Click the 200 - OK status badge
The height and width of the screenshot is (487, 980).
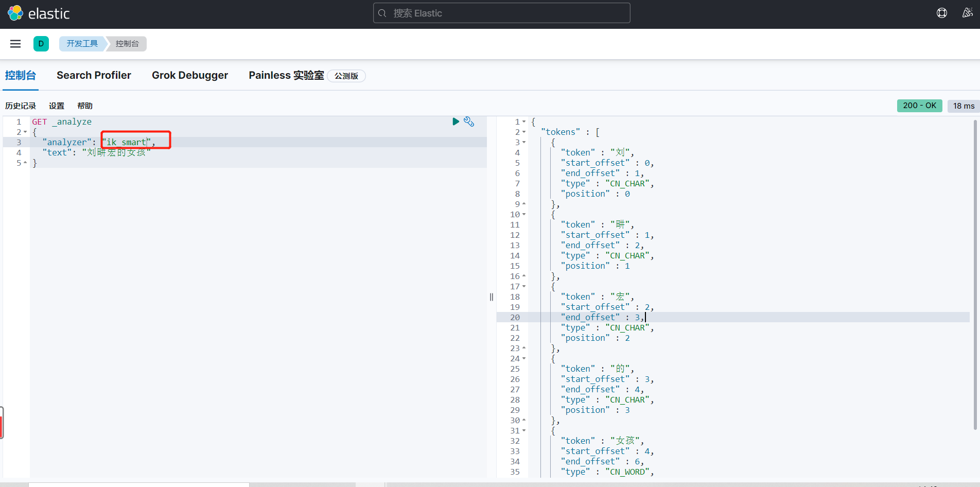pos(920,106)
